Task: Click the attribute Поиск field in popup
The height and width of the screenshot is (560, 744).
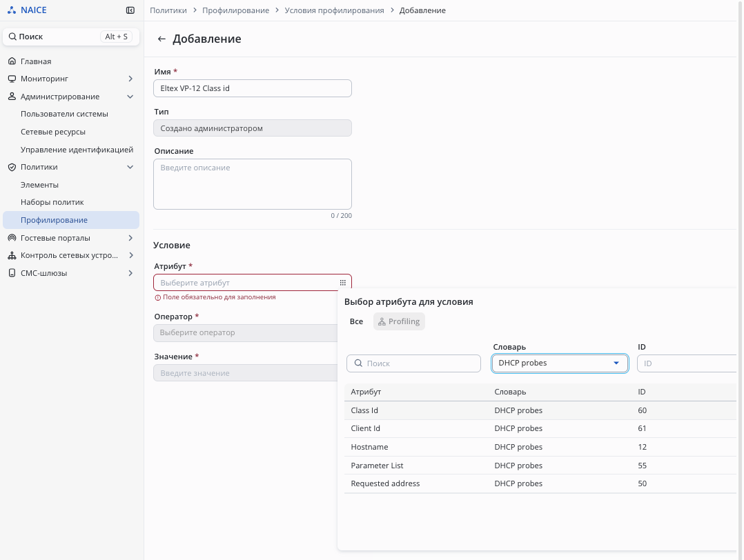Action: pyautogui.click(x=413, y=363)
